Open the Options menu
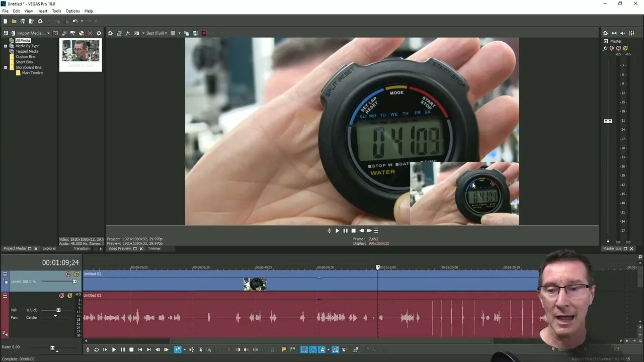 coord(72,11)
